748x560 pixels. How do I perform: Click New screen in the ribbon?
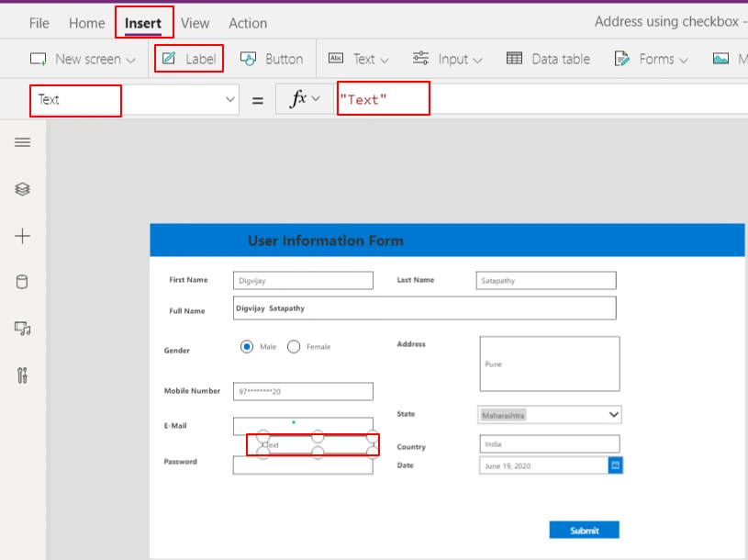click(x=83, y=59)
